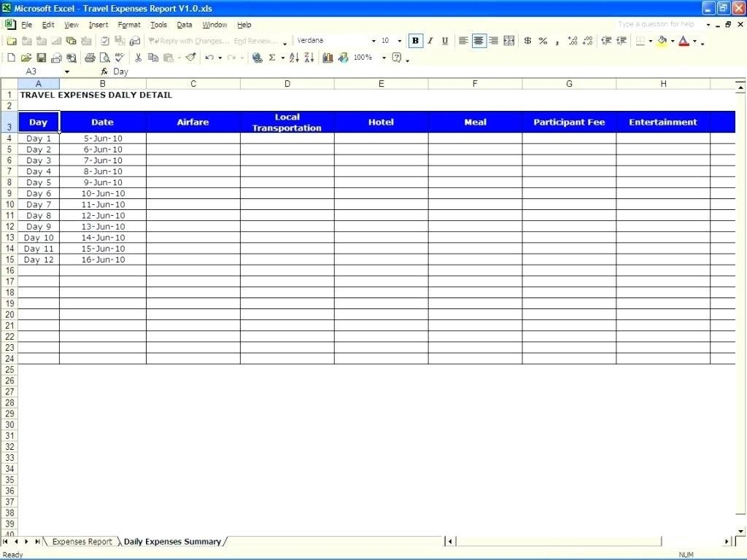
Task: Open the Data menu
Action: click(x=185, y=25)
